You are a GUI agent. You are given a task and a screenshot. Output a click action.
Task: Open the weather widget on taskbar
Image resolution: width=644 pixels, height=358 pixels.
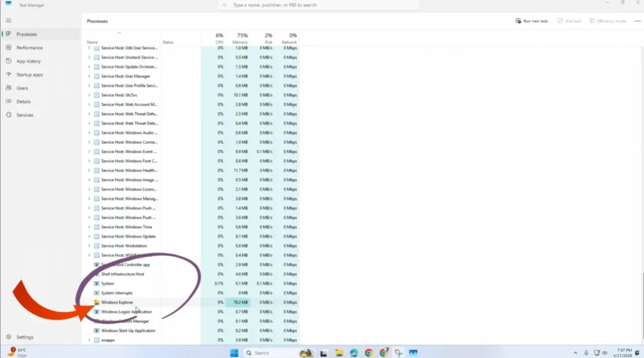tap(17, 352)
